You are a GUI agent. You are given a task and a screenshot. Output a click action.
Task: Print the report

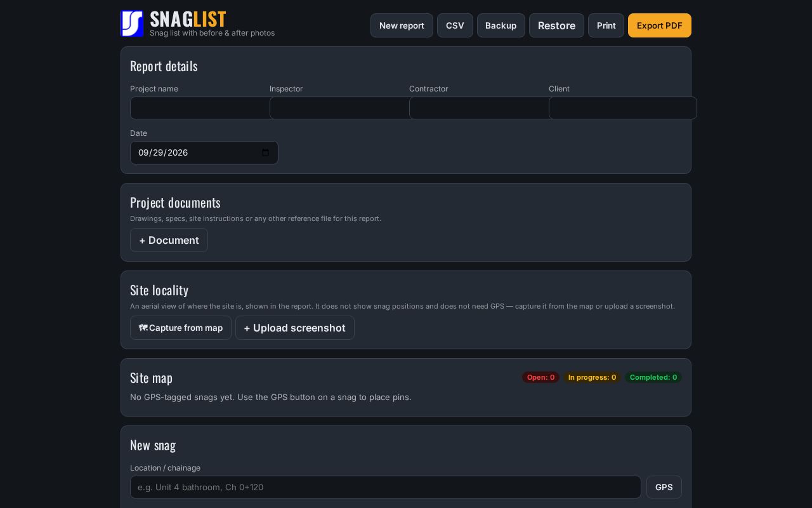point(606,25)
